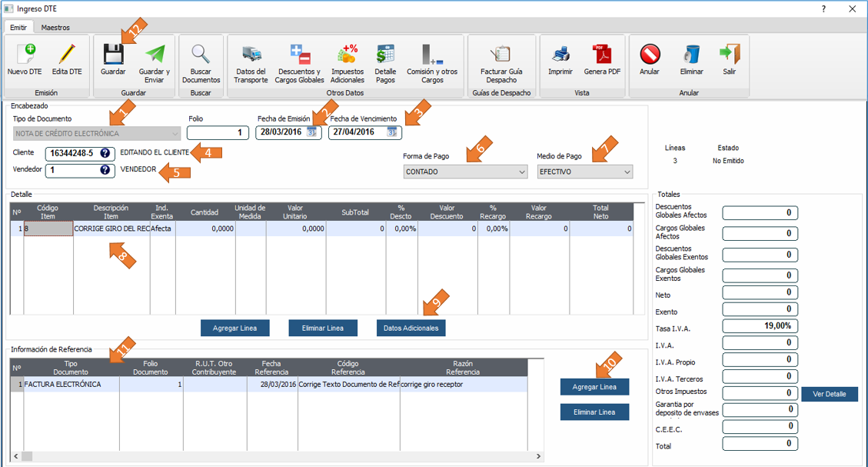Open Datos del Transporte truck icon
The image size is (868, 467).
point(251,55)
